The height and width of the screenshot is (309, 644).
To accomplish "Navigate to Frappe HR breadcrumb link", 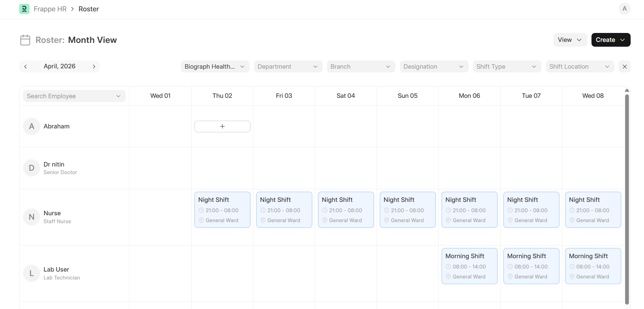I will point(50,9).
